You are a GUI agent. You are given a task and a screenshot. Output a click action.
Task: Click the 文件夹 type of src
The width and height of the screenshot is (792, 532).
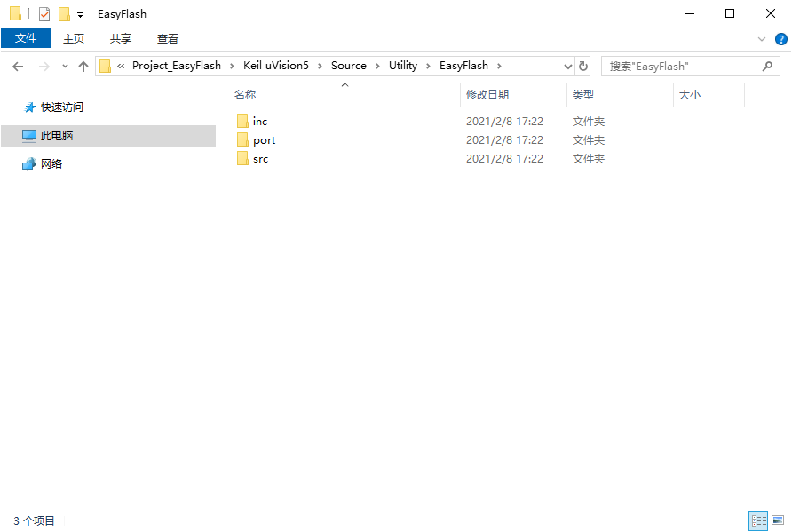589,159
